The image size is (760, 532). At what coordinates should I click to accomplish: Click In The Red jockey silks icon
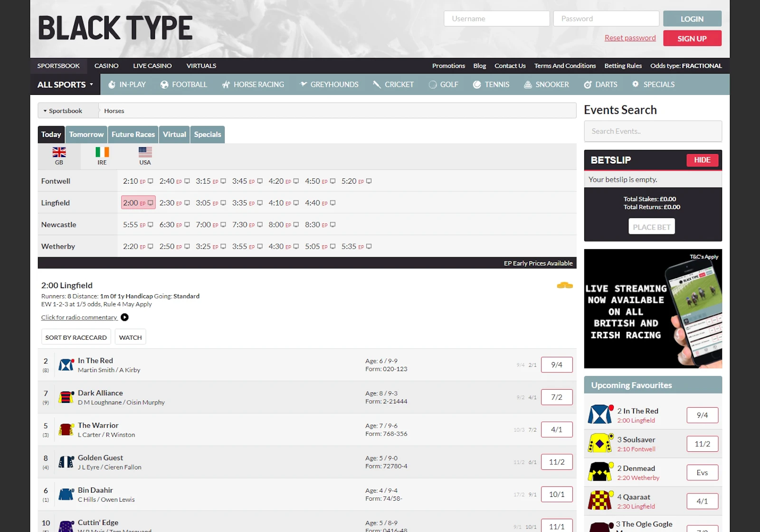pos(66,365)
